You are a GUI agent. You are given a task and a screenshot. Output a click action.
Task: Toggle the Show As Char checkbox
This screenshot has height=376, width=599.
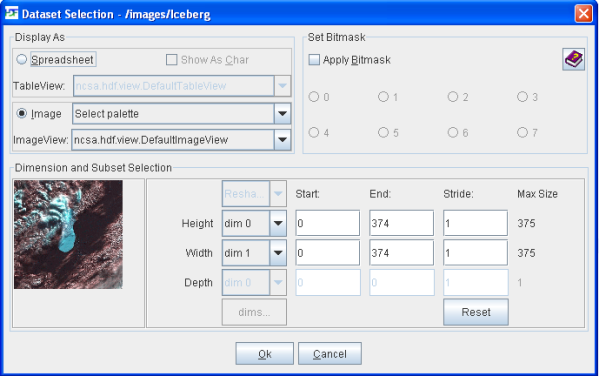[x=172, y=60]
